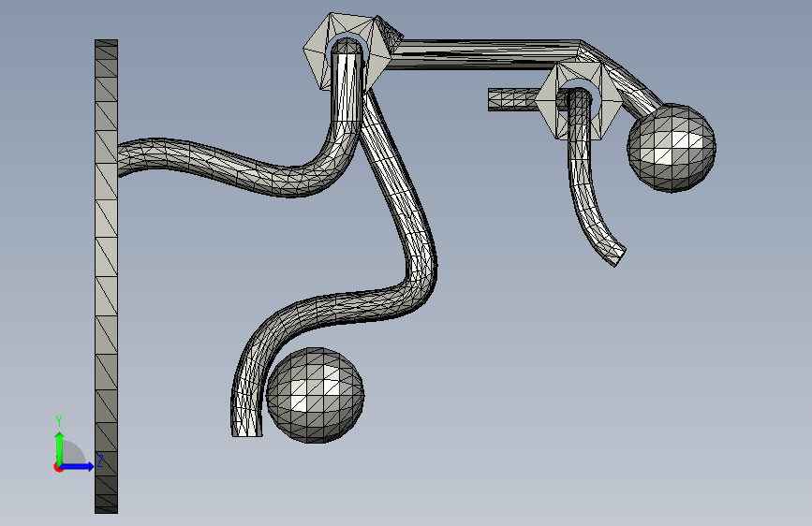
Task: Select the short horizontal stub rod
Action: (512, 99)
